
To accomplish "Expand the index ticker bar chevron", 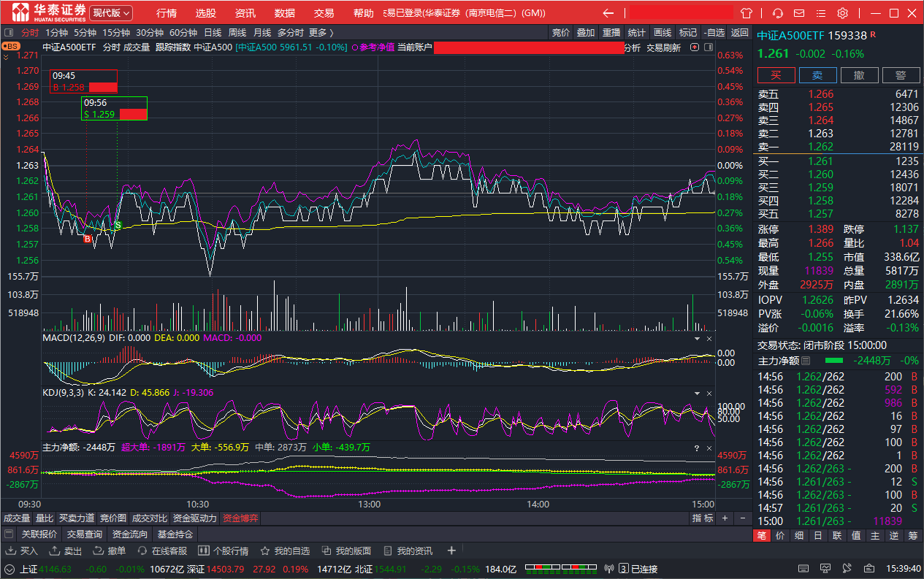I will click(x=9, y=569).
